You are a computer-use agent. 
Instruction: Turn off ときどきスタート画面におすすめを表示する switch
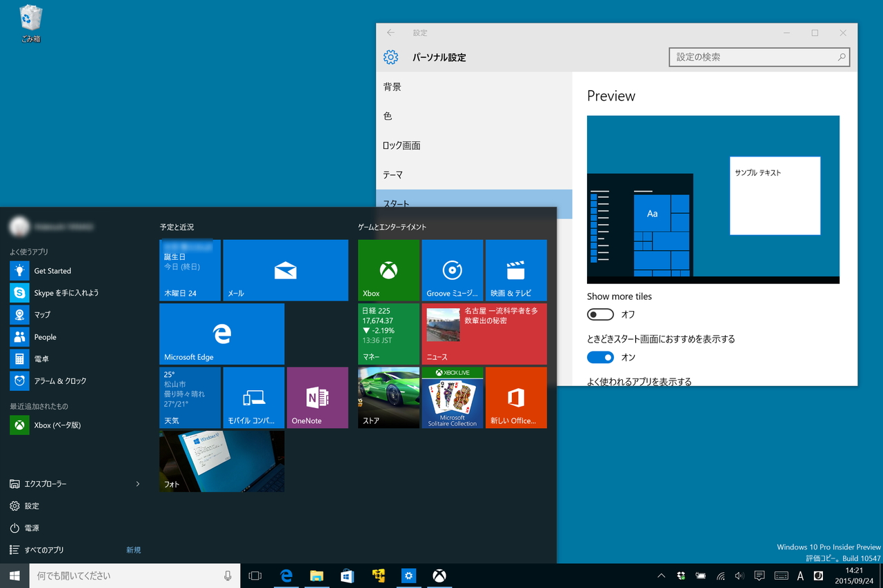click(600, 357)
